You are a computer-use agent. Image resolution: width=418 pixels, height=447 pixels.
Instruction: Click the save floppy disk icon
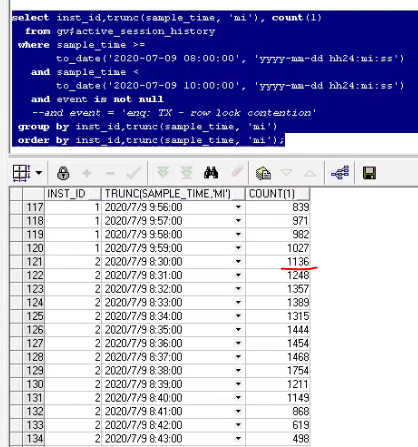(369, 173)
